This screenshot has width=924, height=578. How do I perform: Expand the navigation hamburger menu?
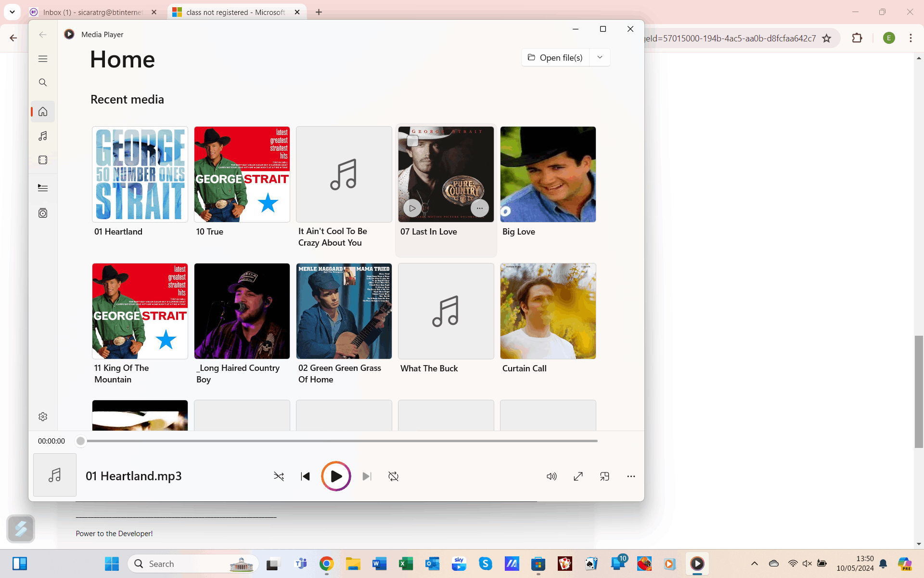click(x=43, y=59)
